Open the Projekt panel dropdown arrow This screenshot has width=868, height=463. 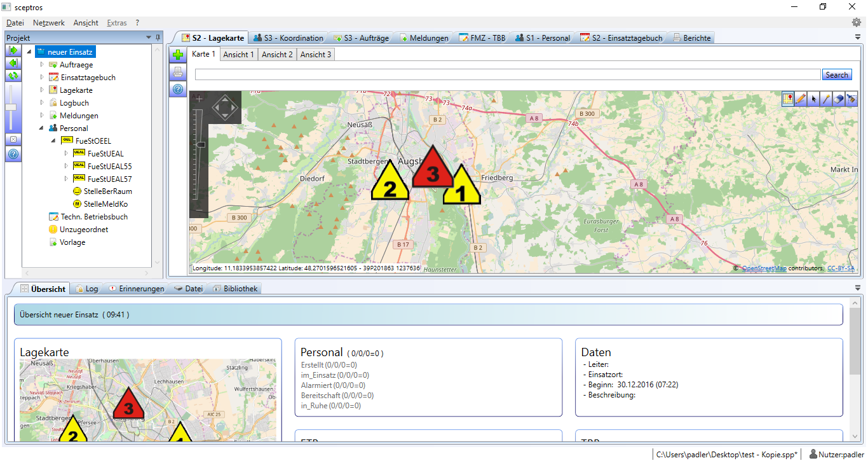pos(149,38)
